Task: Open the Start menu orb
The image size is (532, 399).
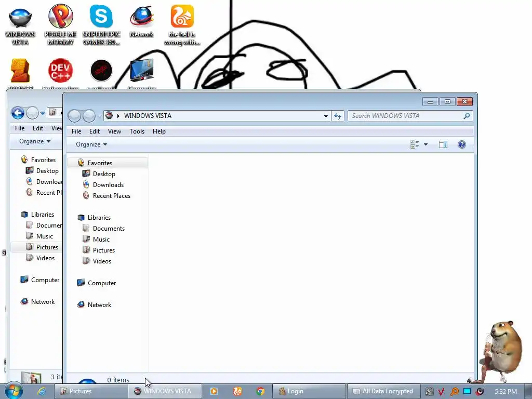Action: coord(14,391)
